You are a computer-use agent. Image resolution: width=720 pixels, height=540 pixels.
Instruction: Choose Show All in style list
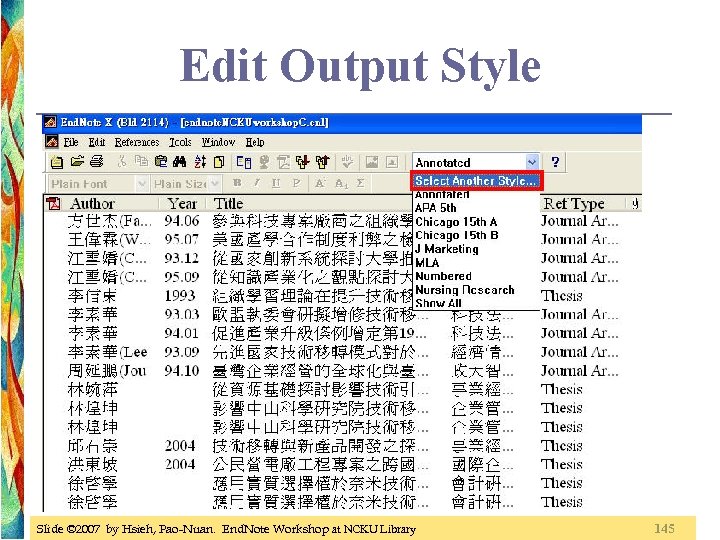pyautogui.click(x=438, y=303)
